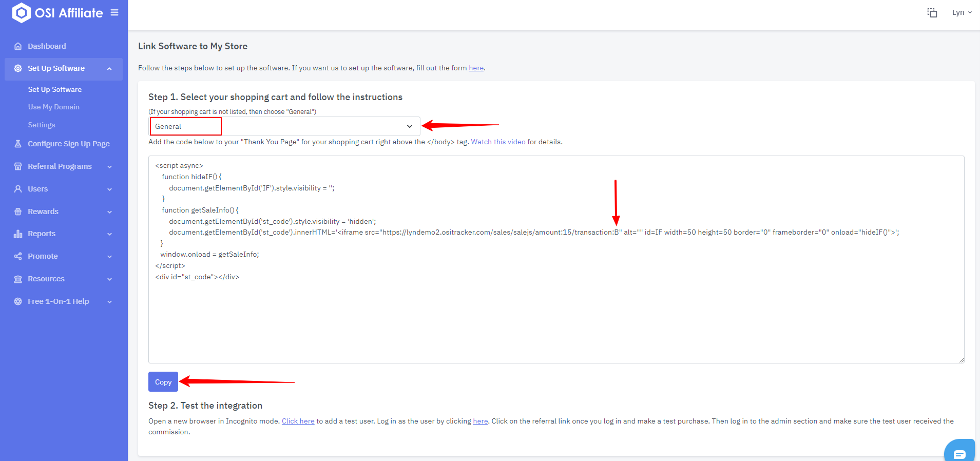
Task: Open the Users menu label
Action: tap(38, 189)
